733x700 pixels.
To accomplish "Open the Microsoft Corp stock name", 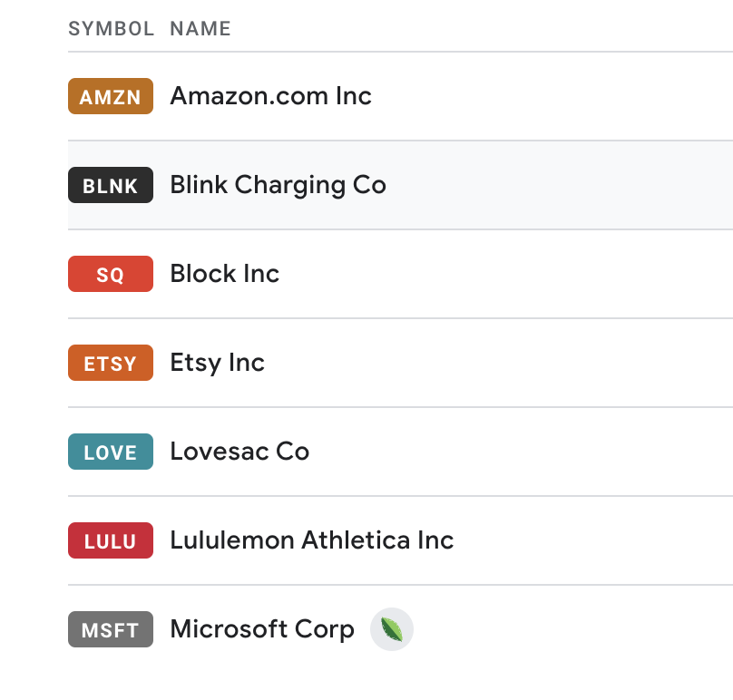I will pos(262,629).
